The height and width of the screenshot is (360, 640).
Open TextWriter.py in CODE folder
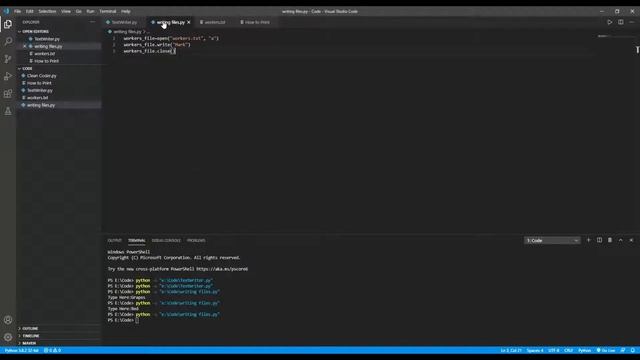point(40,90)
